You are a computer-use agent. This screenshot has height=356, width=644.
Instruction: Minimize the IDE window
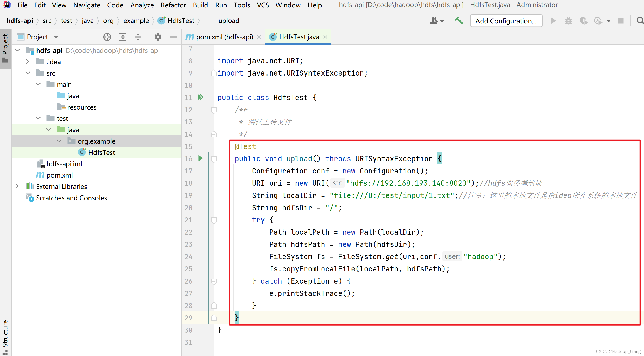(627, 5)
